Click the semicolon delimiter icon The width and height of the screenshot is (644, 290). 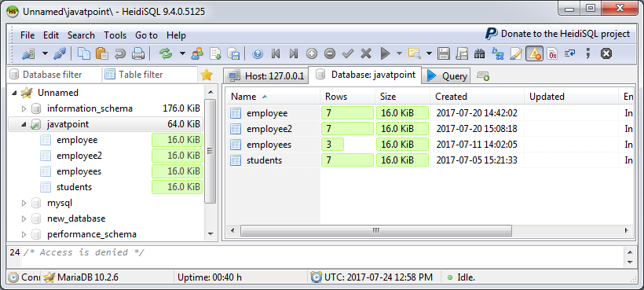(588, 53)
